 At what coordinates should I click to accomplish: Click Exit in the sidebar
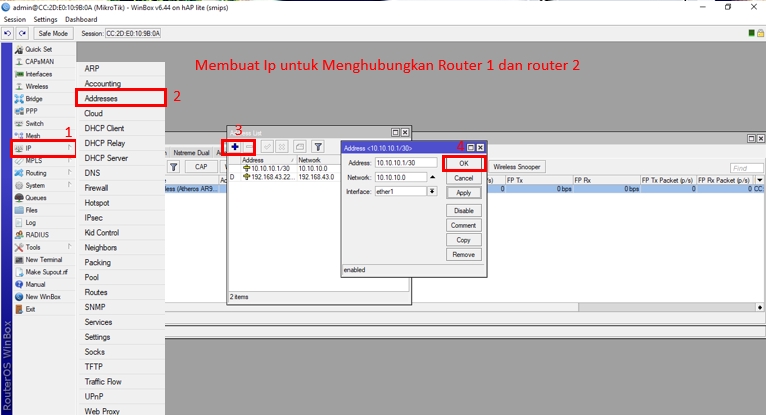(x=30, y=309)
